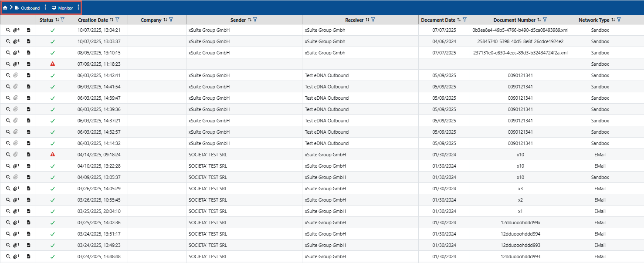The image size is (644, 263).
Task: Click the document number cell containing 0090121341
Action: [x=520, y=75]
